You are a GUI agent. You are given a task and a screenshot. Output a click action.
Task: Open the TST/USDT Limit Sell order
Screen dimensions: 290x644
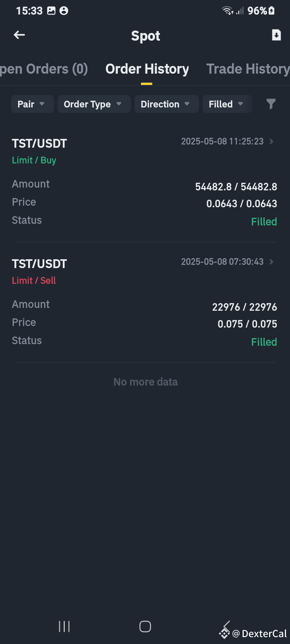tap(145, 303)
